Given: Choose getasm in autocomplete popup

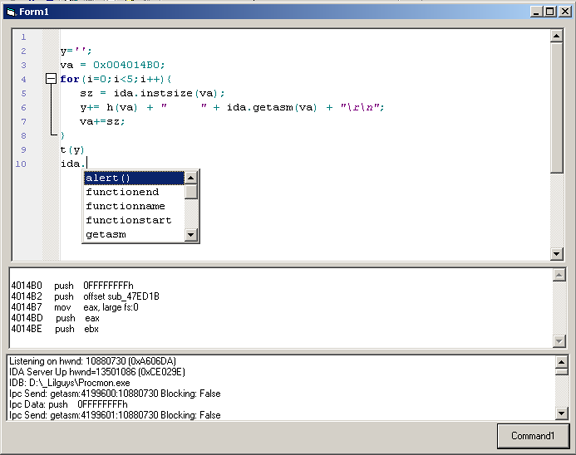Looking at the screenshot, I should coord(134,234).
